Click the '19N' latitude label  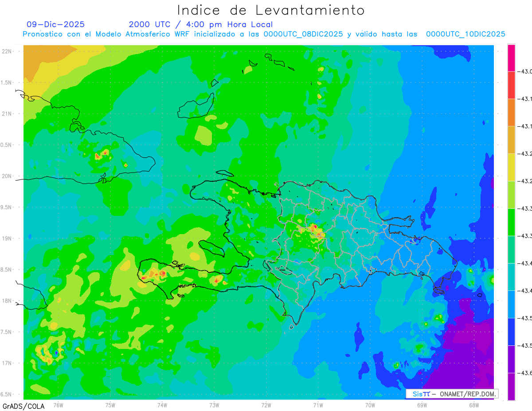(7, 239)
